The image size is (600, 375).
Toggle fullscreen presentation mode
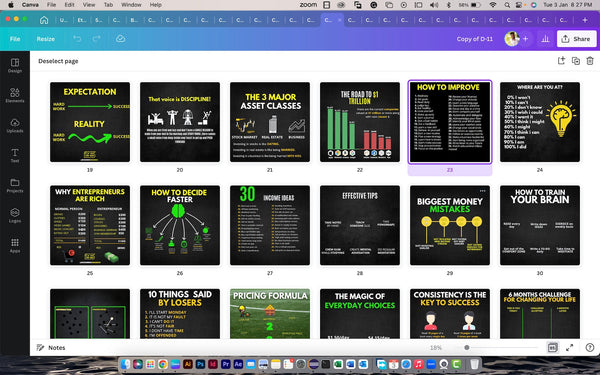[569, 347]
